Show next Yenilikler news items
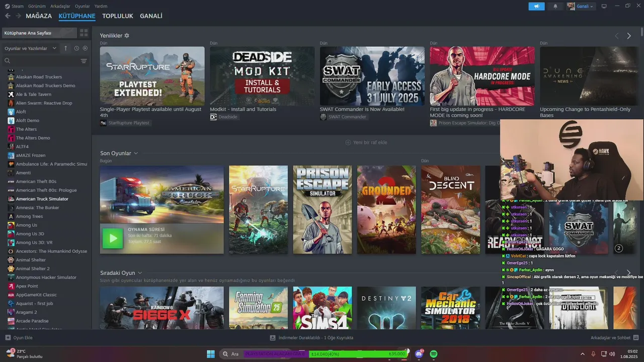This screenshot has height=362, width=644. [629, 36]
